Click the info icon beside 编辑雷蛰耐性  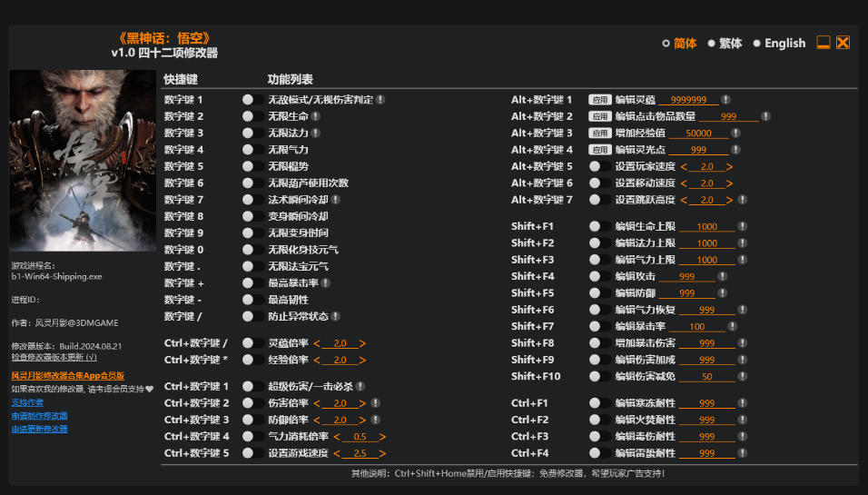743,453
